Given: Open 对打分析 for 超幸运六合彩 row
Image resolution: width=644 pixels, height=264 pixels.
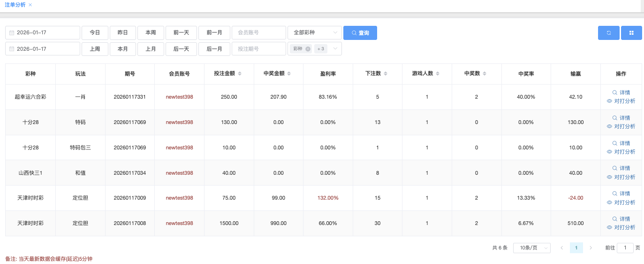Looking at the screenshot, I should point(621,101).
